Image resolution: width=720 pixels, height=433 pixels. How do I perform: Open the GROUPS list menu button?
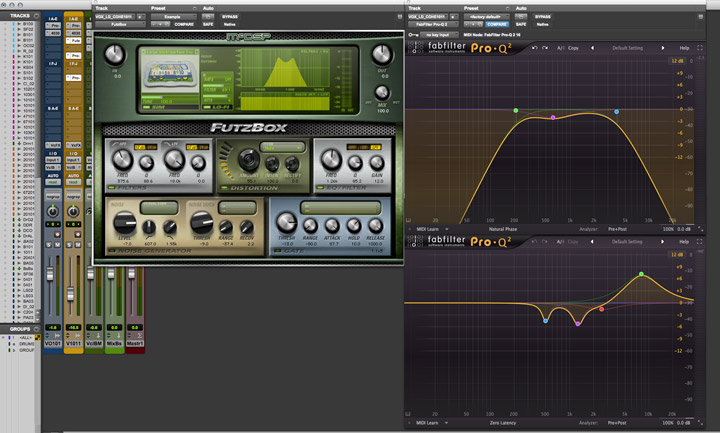tap(36, 329)
